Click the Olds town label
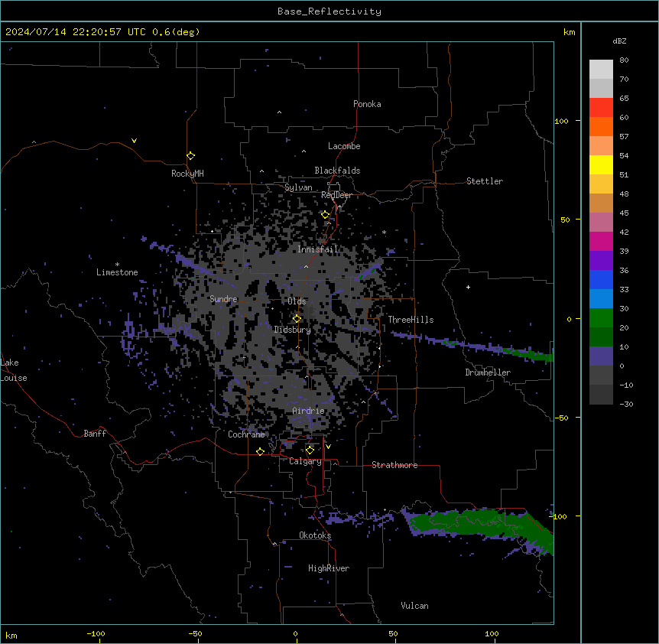 pos(297,301)
